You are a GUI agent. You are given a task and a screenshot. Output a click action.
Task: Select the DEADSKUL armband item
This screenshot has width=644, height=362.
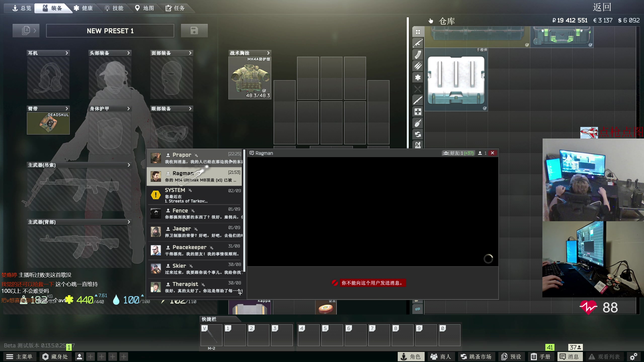point(48,123)
